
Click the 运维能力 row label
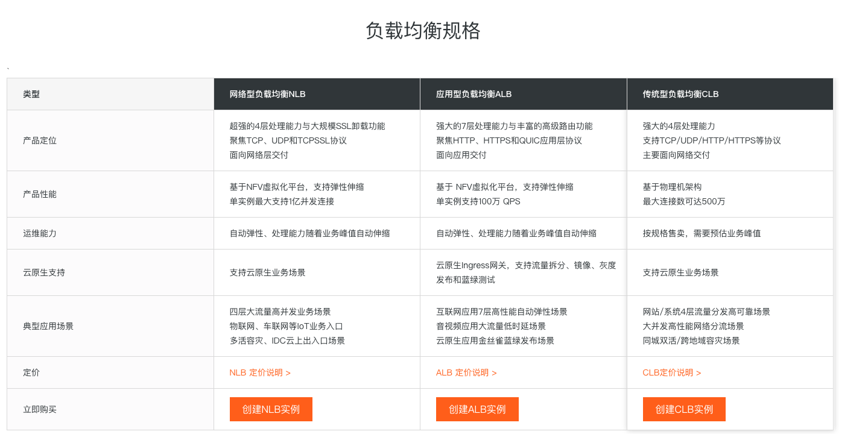(40, 233)
